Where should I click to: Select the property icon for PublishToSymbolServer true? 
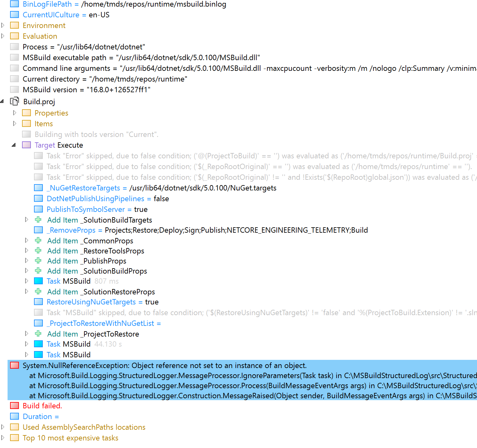coord(38,209)
